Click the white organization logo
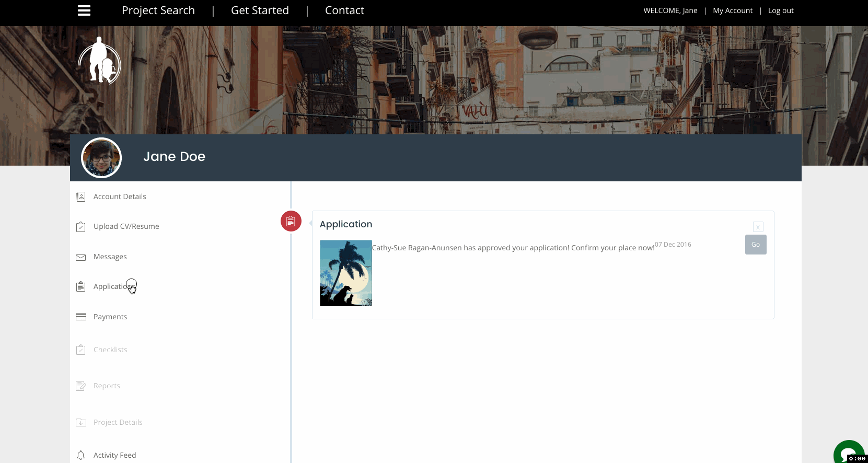This screenshot has height=463, width=868. [99, 61]
